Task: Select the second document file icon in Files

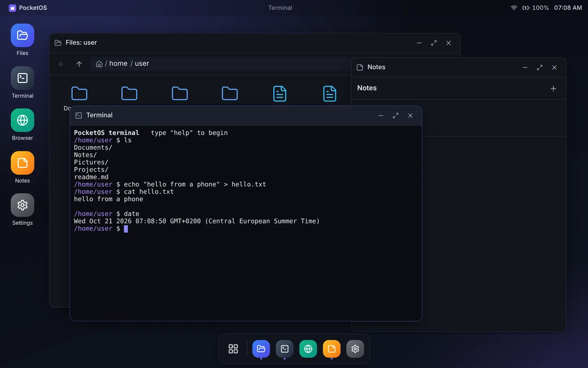Action: coord(330,93)
